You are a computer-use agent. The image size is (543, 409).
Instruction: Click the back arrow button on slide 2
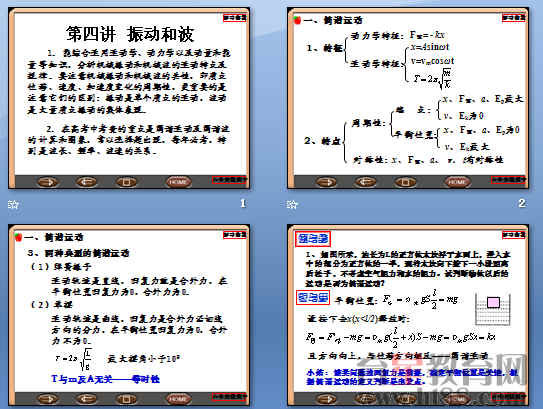coord(366,181)
